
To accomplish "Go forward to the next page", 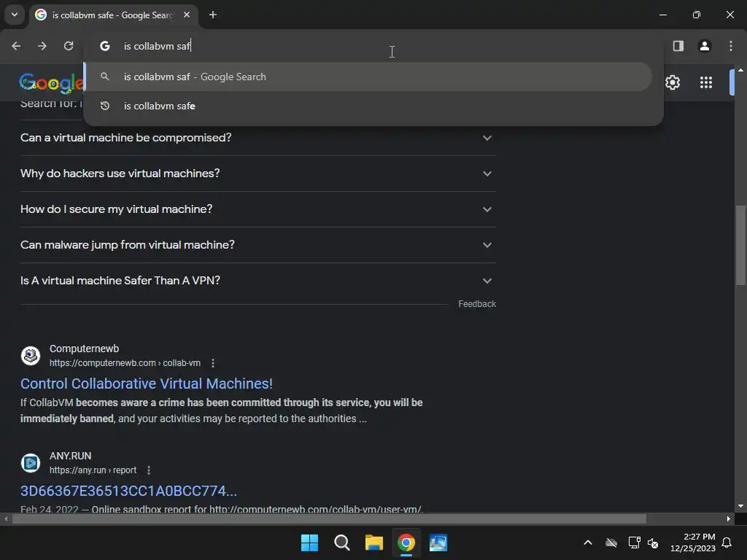I will [x=42, y=46].
